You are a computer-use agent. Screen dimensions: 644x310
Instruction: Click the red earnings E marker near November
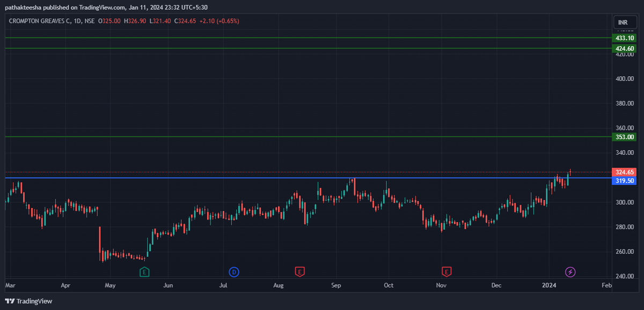[446, 272]
